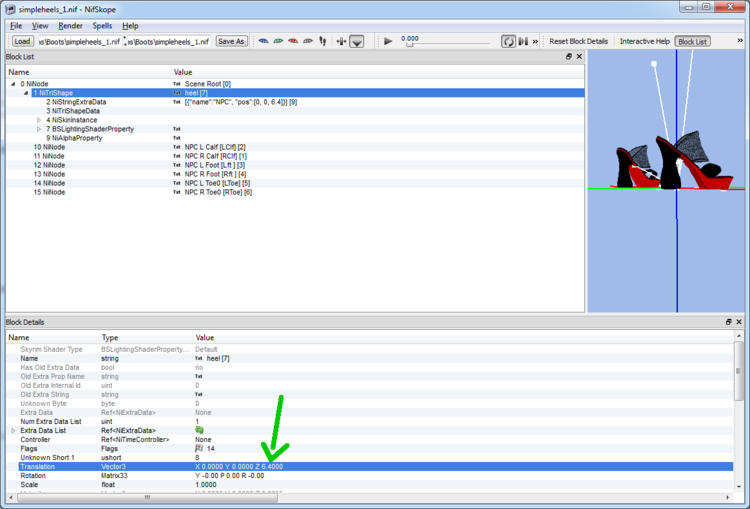The width and height of the screenshot is (750, 509).
Task: Click the Block List Value column header
Action: (378, 72)
